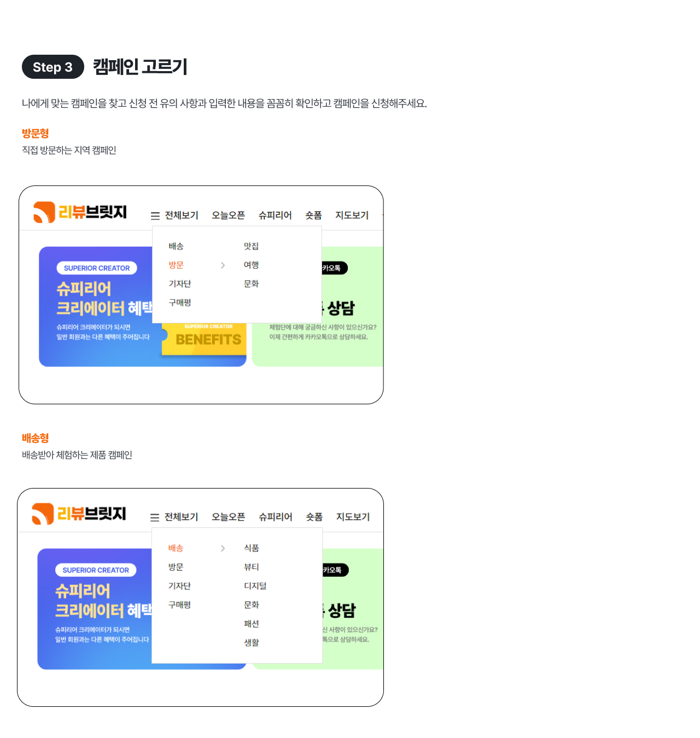700x738 pixels.
Task: Open 숏폼 in the upper navigation bar
Action: tap(313, 216)
